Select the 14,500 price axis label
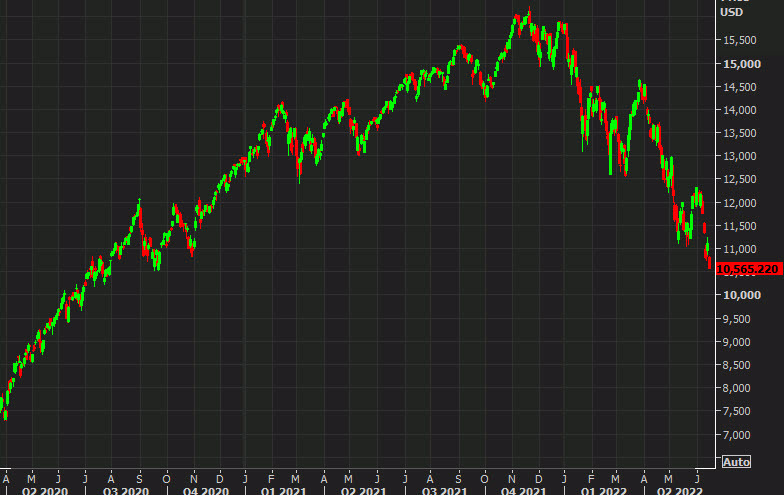The image size is (784, 495). click(740, 87)
